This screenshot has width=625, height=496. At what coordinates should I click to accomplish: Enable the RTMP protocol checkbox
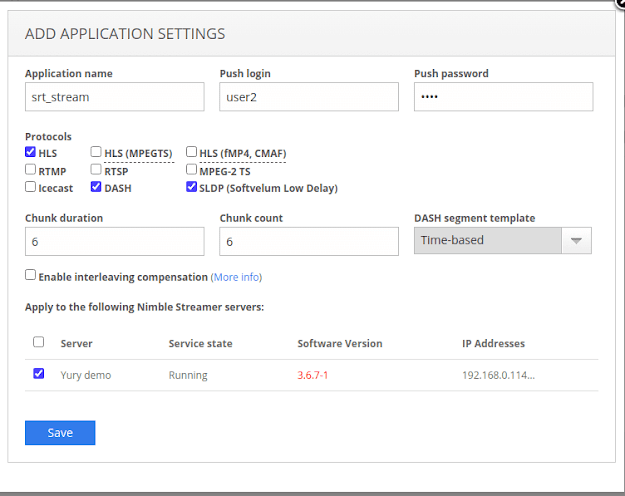(x=31, y=170)
